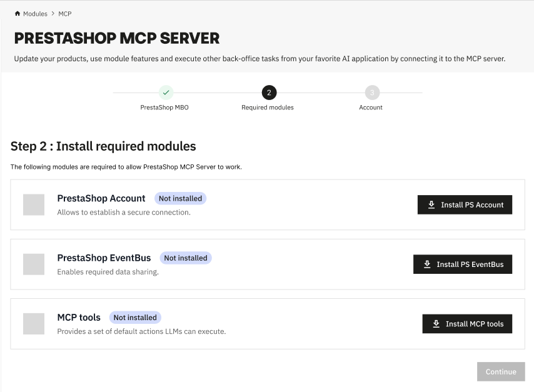Click the Not installed badge for PrestaShop EventBus
Screen dimensions: 534x392
pyautogui.click(x=186, y=258)
